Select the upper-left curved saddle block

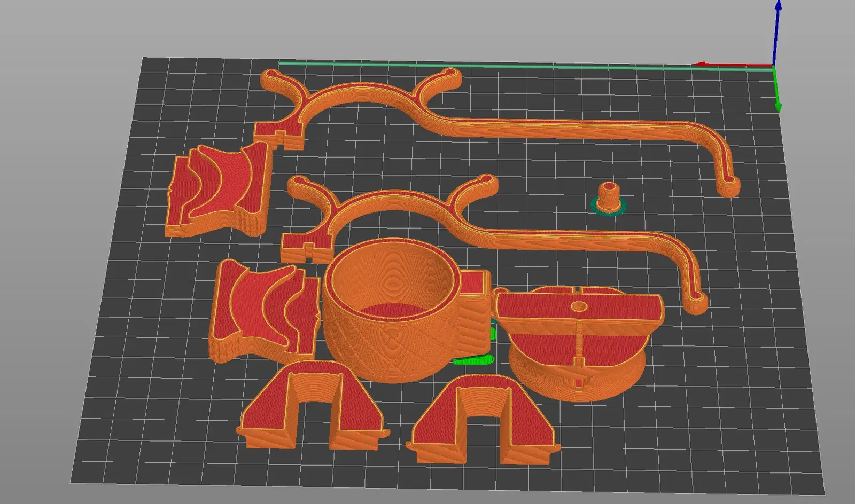click(x=219, y=190)
